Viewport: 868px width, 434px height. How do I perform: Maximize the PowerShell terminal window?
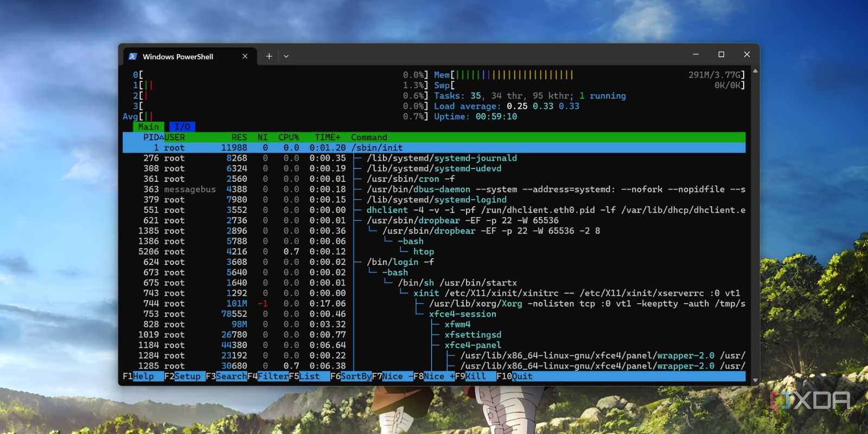(x=721, y=54)
